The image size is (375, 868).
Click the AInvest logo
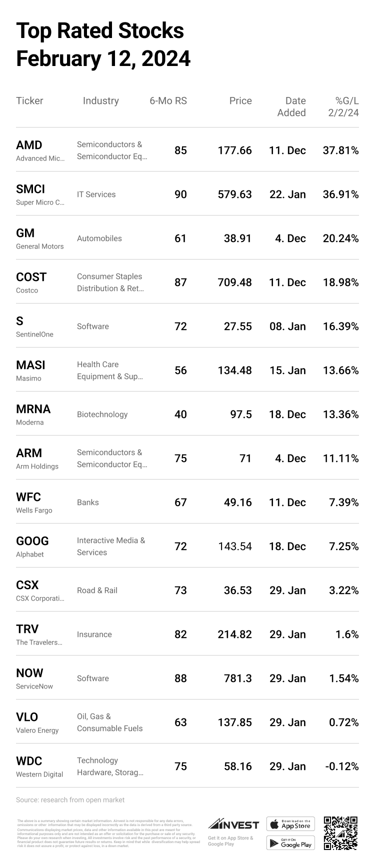pyautogui.click(x=233, y=824)
